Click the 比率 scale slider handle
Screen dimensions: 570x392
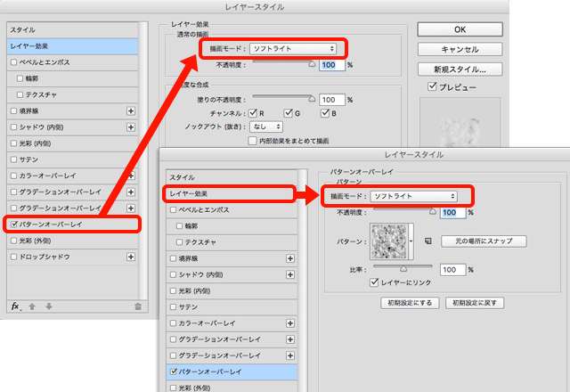click(x=403, y=266)
